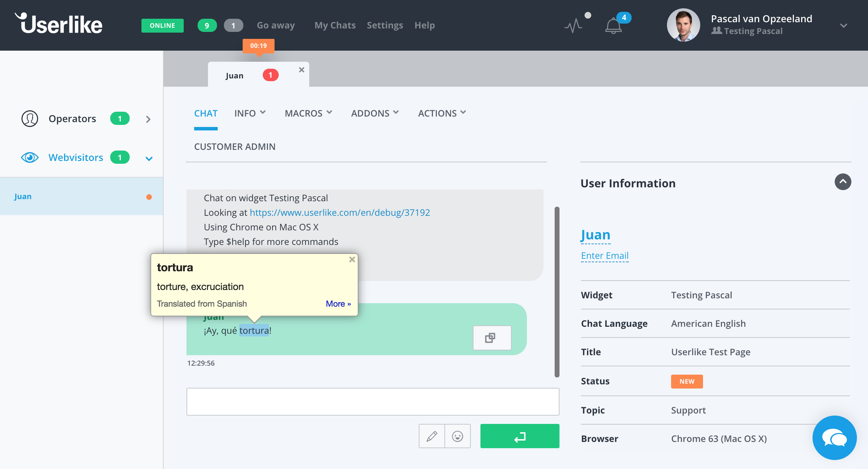Click Chrome 63 (Mac OS X) browser value
The image size is (868, 469).
(719, 438)
